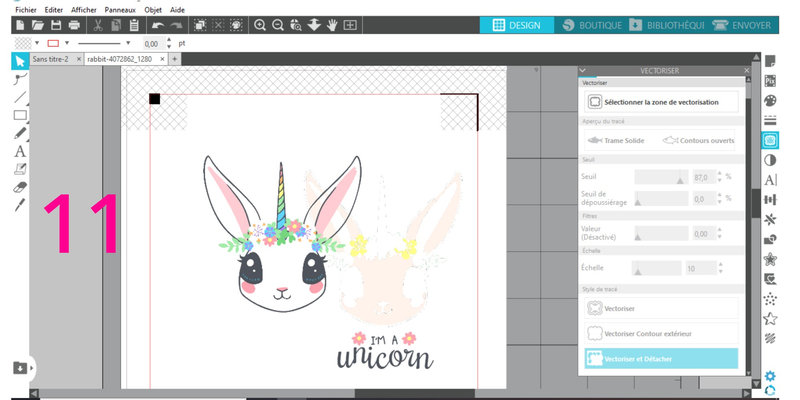The width and height of the screenshot is (800, 400).
Task: Toggle Contours ouverts trace preview
Action: (x=697, y=141)
